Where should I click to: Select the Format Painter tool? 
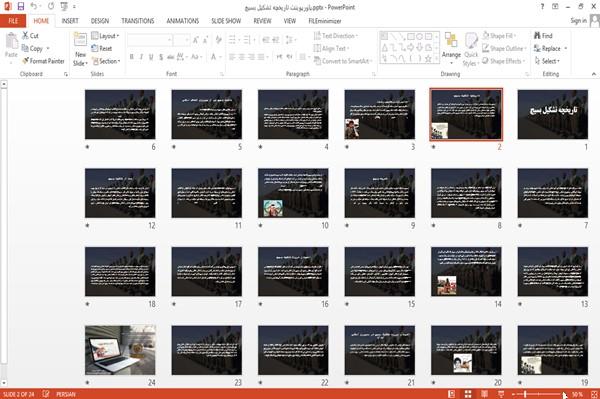click(x=43, y=61)
